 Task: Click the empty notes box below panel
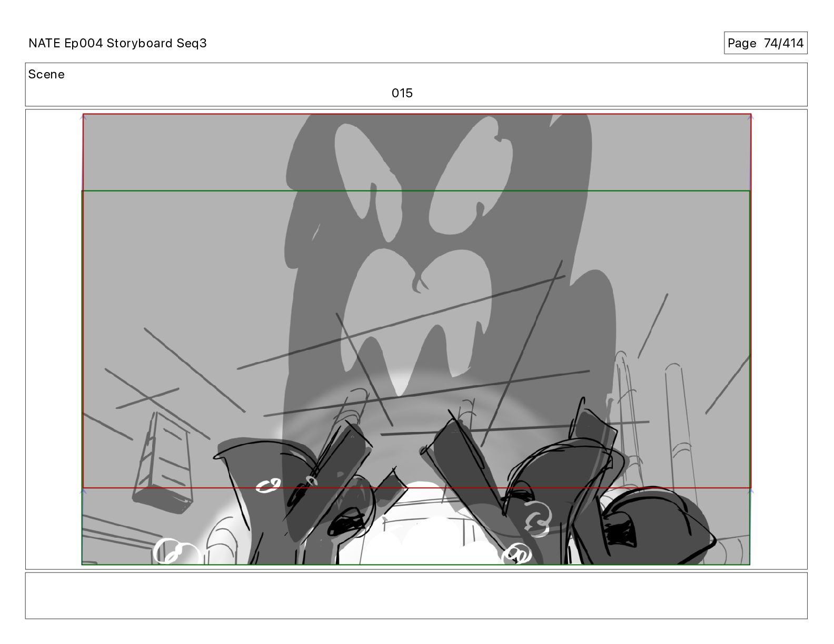pyautogui.click(x=416, y=596)
